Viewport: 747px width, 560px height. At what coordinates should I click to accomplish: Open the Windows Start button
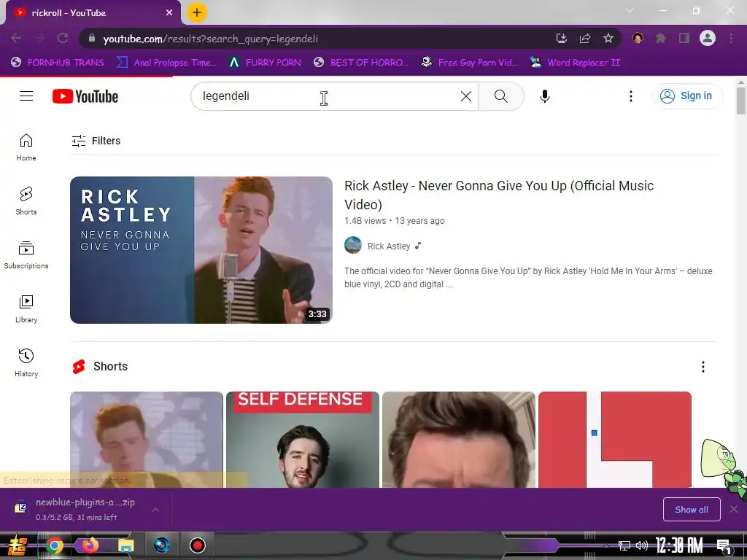pos(16,545)
